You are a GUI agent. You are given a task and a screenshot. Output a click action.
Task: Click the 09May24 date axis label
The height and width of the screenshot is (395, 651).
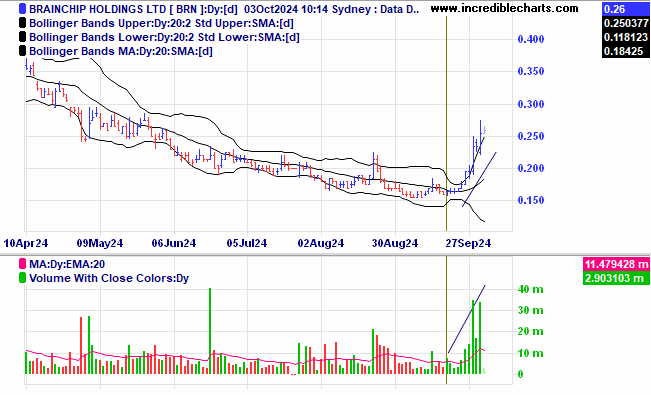coord(100,243)
